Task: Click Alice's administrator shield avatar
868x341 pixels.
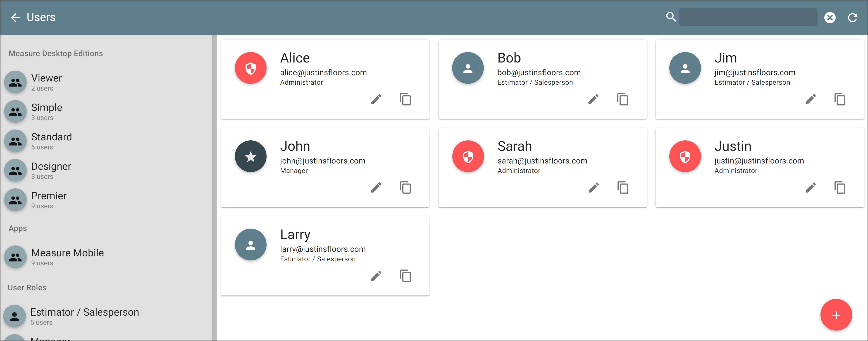Action: 251,68
